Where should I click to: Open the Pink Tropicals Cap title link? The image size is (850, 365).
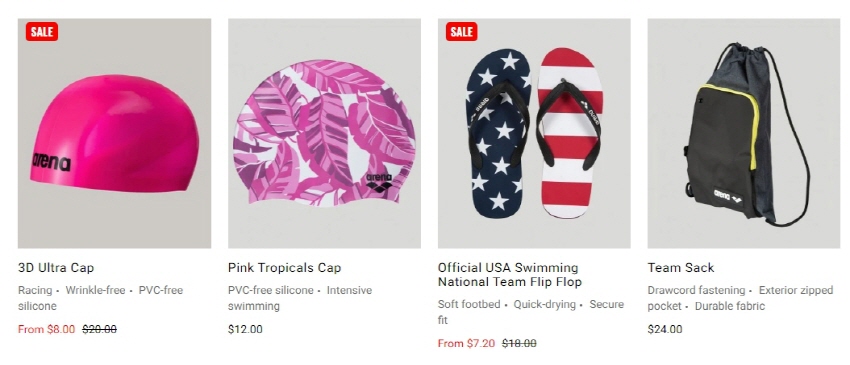click(285, 267)
